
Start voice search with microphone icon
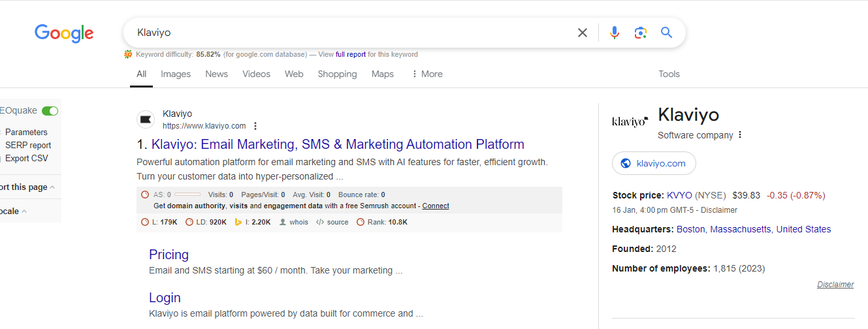(614, 33)
